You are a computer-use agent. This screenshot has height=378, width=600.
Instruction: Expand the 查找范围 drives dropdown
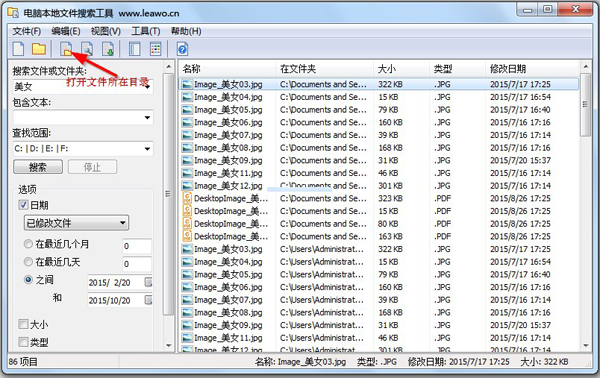click(x=148, y=148)
